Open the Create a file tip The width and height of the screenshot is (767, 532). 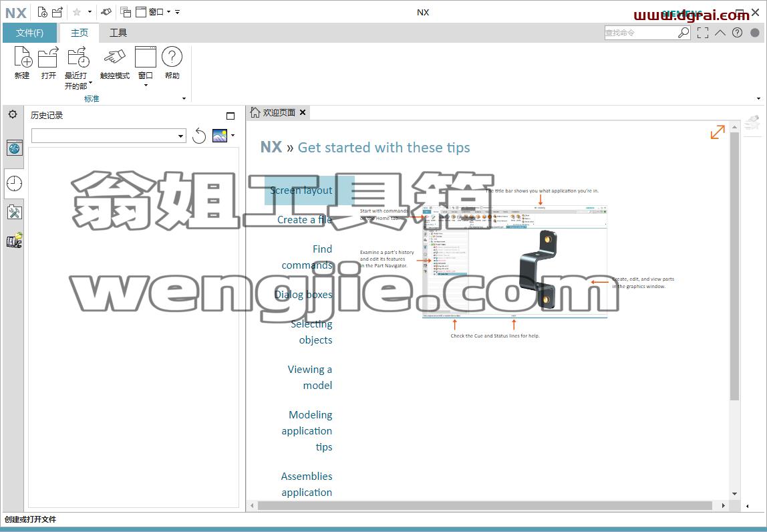point(304,220)
